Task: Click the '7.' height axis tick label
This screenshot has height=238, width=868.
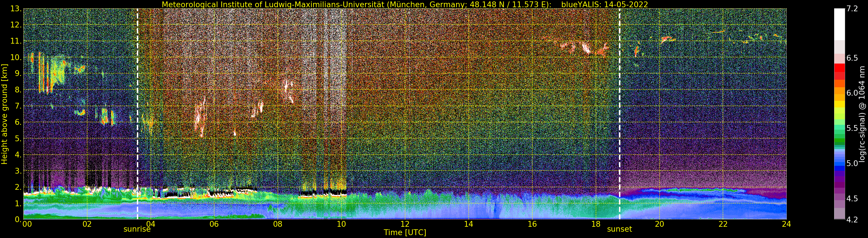Action: 18,106
